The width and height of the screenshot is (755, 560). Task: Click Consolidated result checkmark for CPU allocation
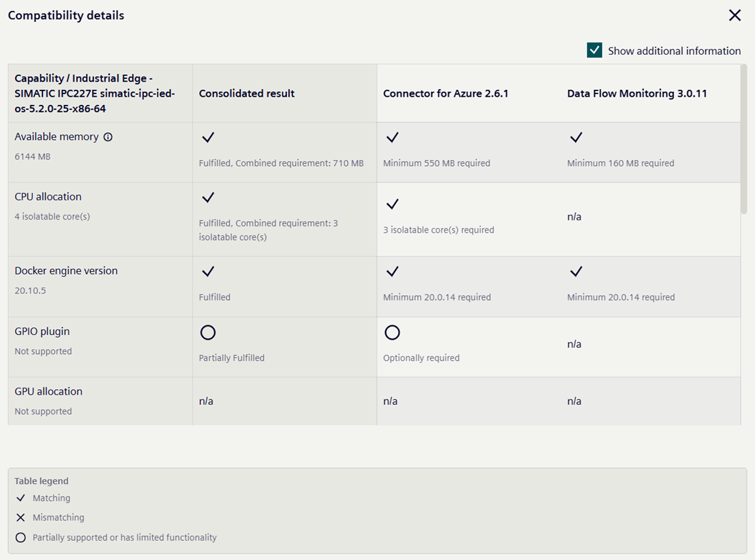[208, 198]
